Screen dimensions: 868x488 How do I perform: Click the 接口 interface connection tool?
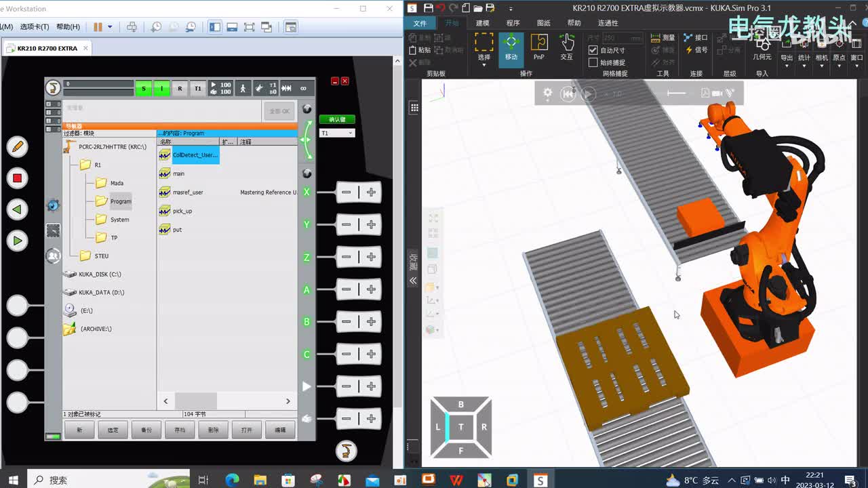pyautogui.click(x=696, y=38)
